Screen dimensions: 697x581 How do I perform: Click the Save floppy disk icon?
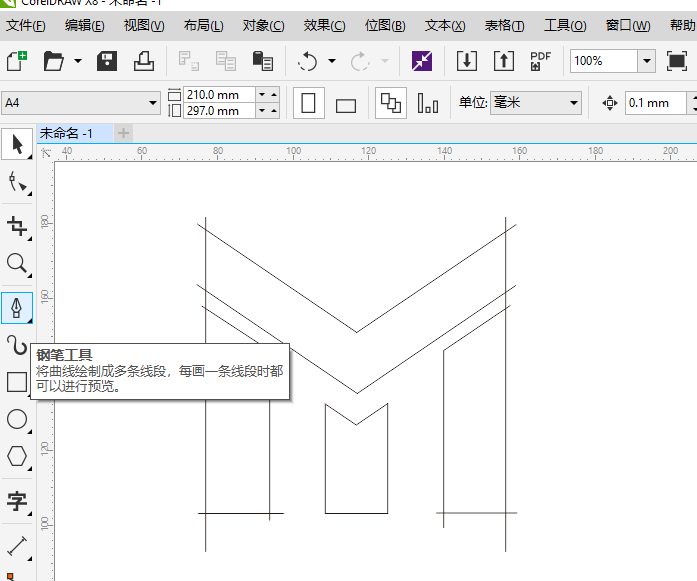[x=107, y=62]
